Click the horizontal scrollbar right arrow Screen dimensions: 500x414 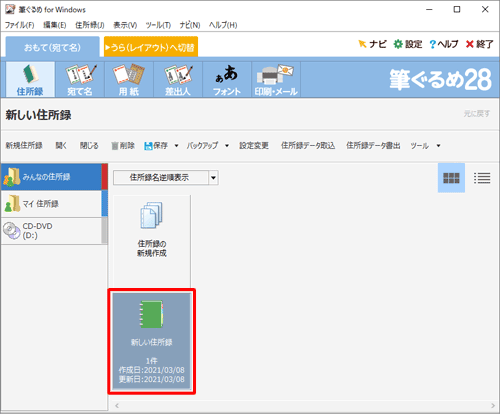[493, 406]
